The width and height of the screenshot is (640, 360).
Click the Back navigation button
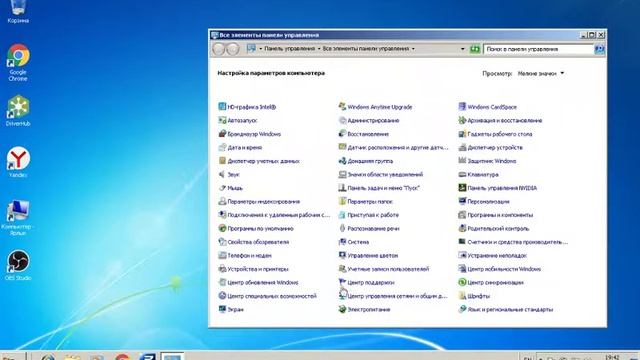click(219, 49)
